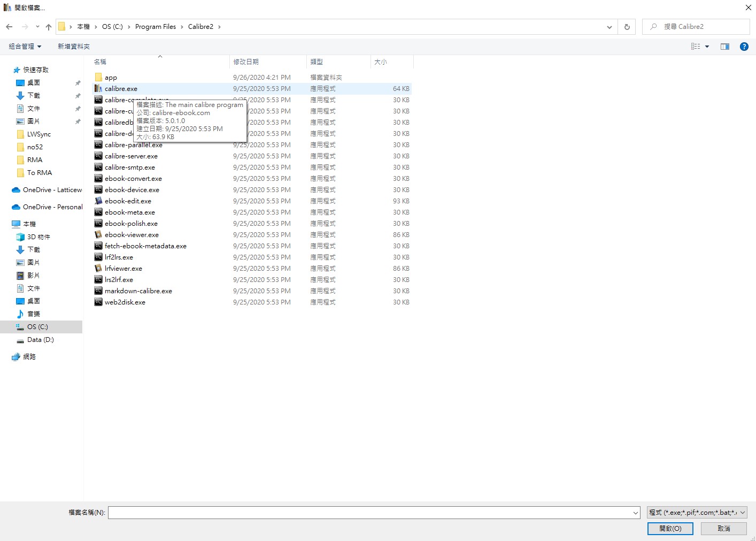The image size is (756, 541).
Task: Select calibre-smtp.exe file
Action: [x=130, y=167]
